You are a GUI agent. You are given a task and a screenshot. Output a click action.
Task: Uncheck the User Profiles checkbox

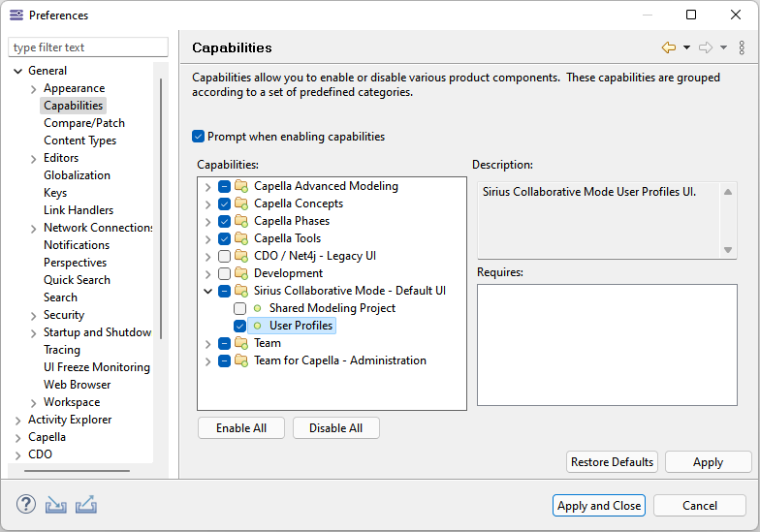click(x=239, y=326)
